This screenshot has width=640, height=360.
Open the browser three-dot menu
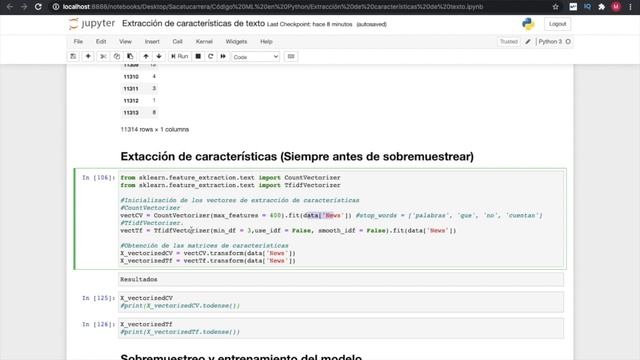point(630,7)
